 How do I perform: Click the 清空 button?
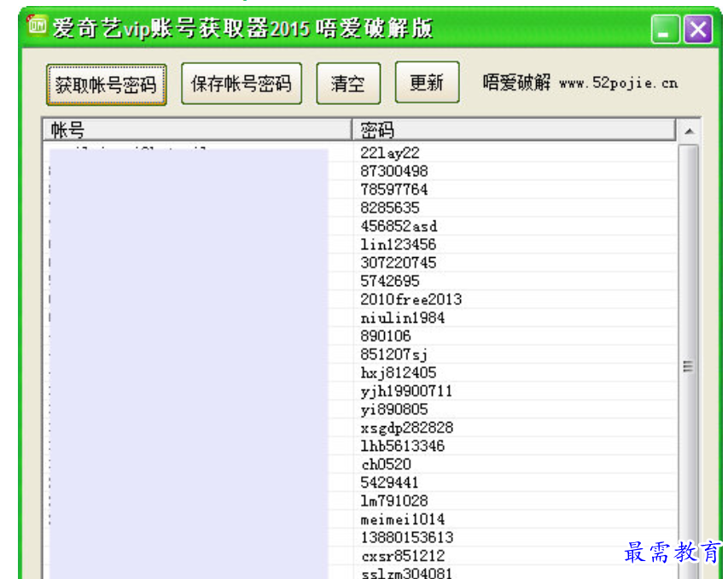click(348, 84)
